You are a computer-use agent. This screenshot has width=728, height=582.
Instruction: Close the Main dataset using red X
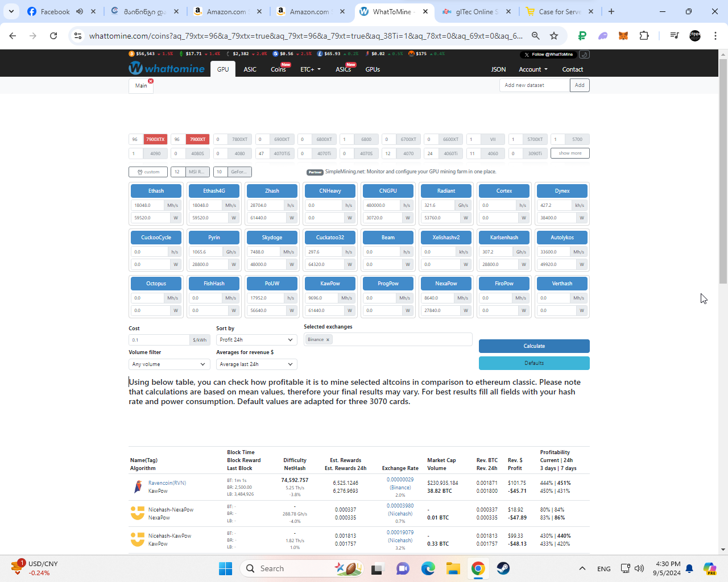coord(151,81)
